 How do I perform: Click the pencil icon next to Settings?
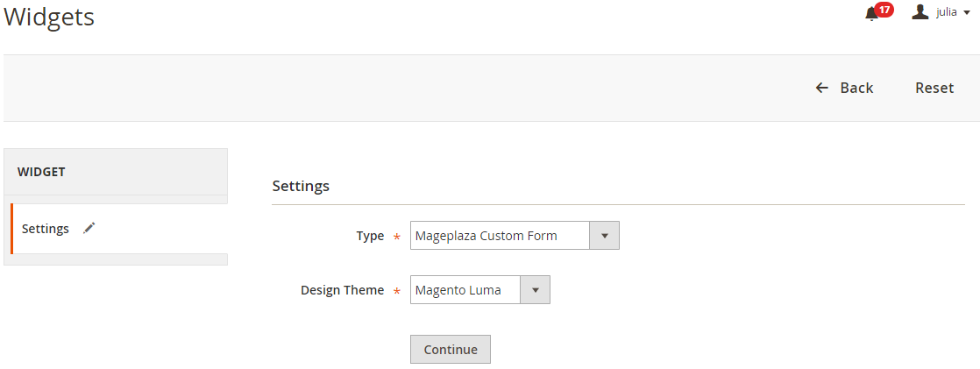click(x=89, y=228)
